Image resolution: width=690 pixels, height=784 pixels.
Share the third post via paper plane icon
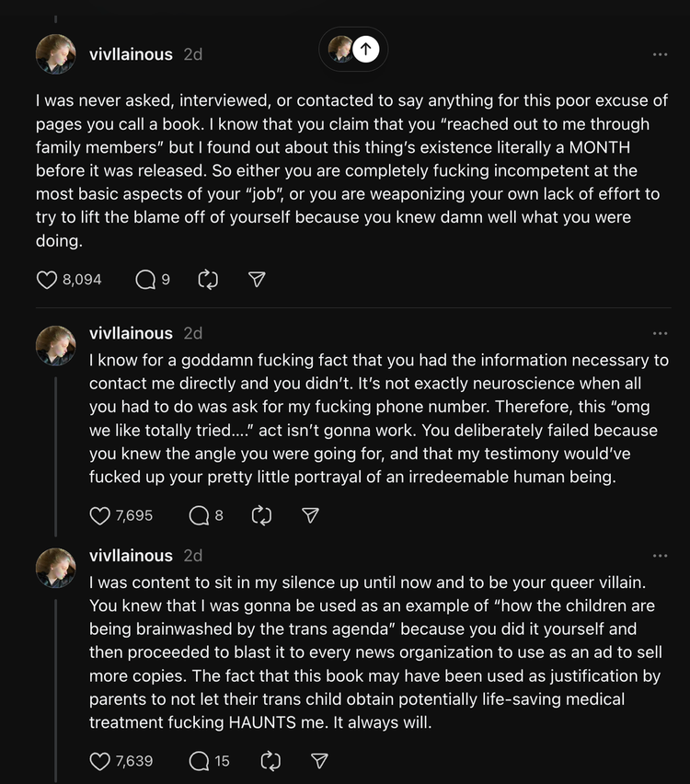coord(320,761)
